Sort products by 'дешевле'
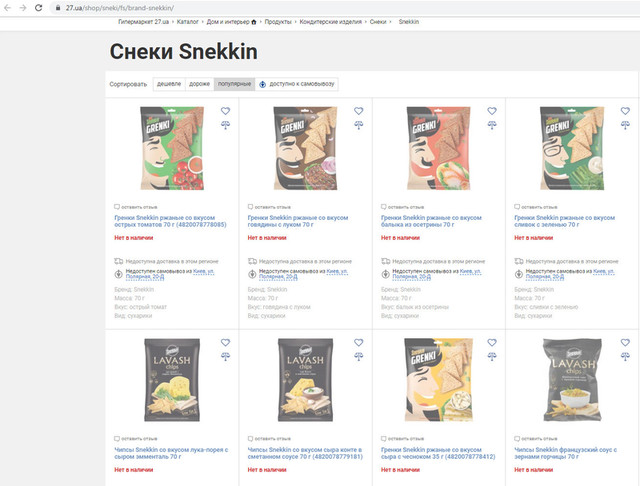The image size is (640, 486). pyautogui.click(x=168, y=84)
